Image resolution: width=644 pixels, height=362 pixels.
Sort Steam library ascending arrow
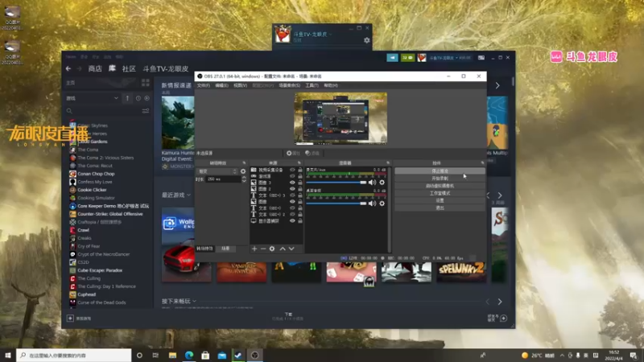127,98
